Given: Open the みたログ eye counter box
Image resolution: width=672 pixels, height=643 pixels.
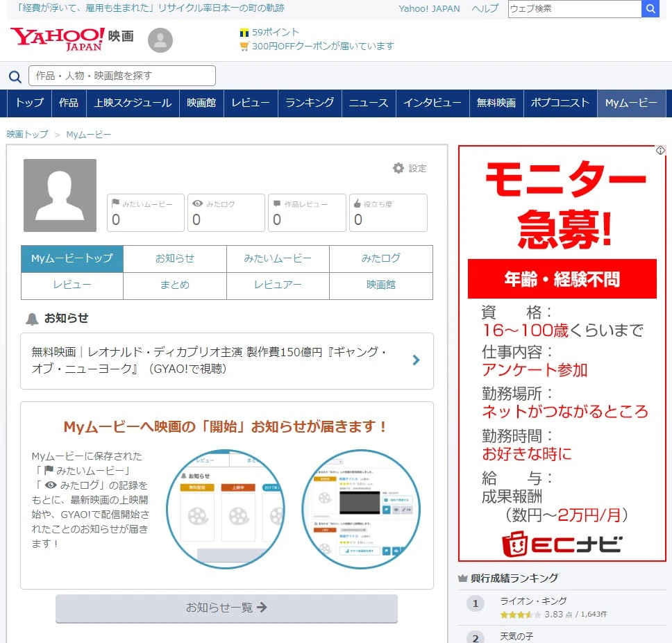Looking at the screenshot, I should coord(226,212).
